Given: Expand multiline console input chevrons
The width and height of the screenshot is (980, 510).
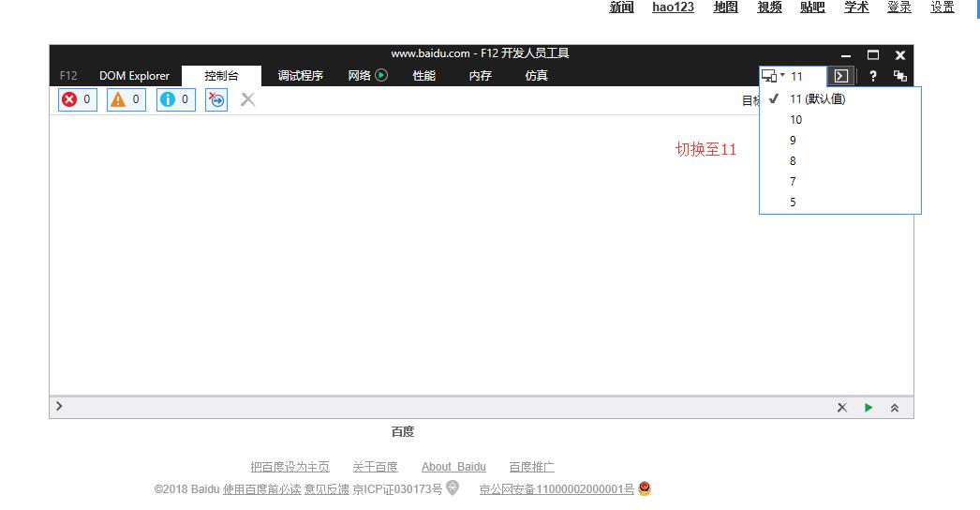Looking at the screenshot, I should coord(895,408).
